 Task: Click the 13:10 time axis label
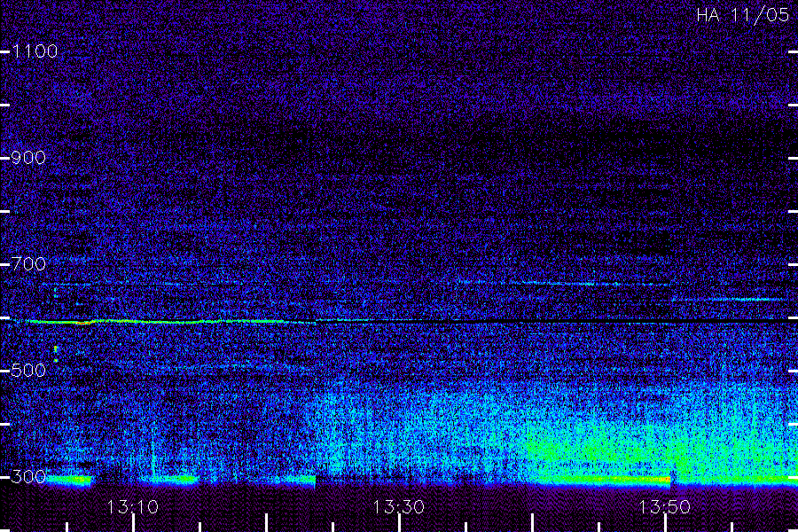click(x=133, y=507)
